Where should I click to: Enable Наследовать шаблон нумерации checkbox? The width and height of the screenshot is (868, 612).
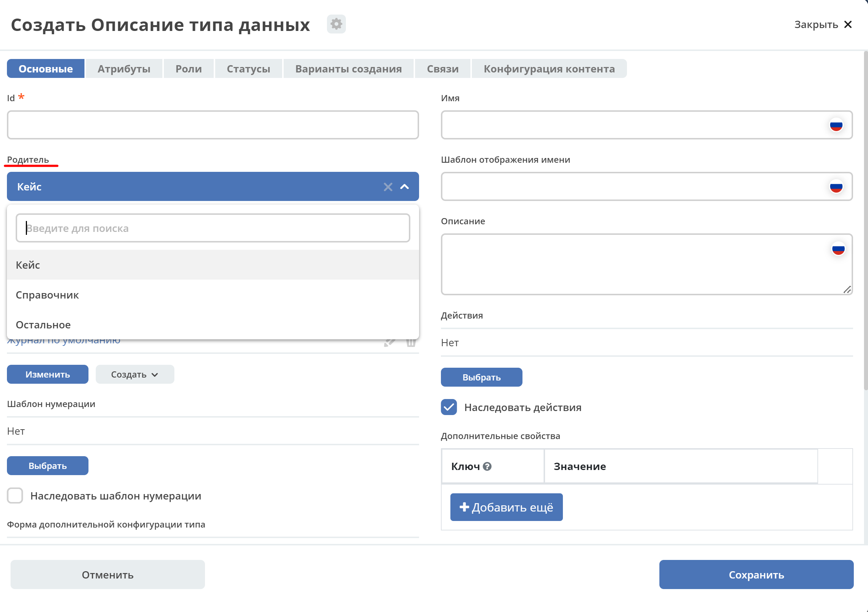[x=15, y=496]
